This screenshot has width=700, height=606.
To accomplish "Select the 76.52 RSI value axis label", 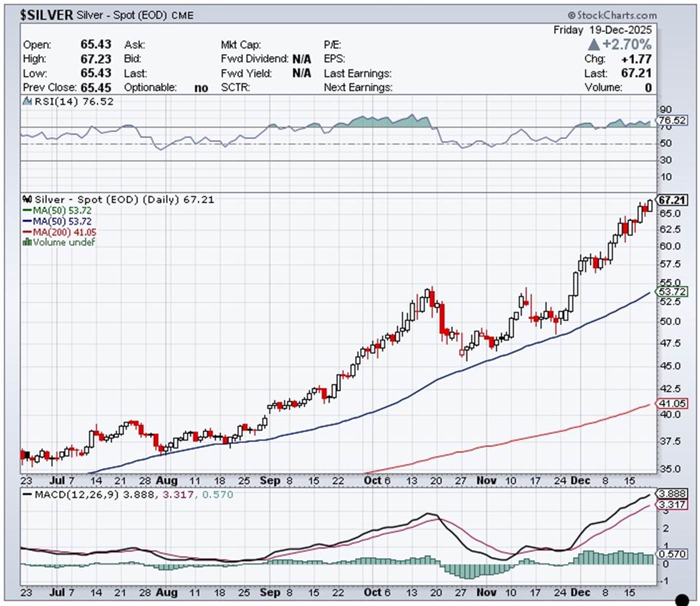I will pos(672,120).
